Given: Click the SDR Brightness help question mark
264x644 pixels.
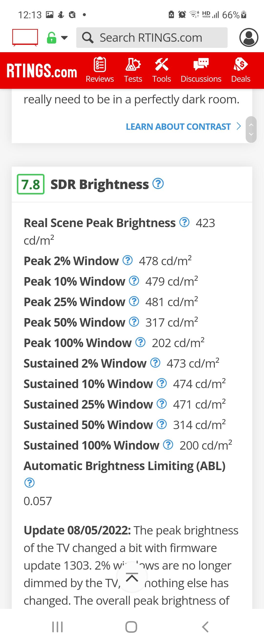Looking at the screenshot, I should pyautogui.click(x=158, y=183).
